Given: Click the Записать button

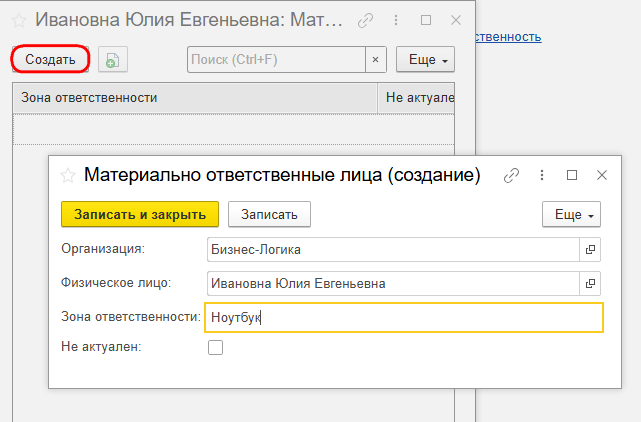Looking at the screenshot, I should pyautogui.click(x=269, y=214).
